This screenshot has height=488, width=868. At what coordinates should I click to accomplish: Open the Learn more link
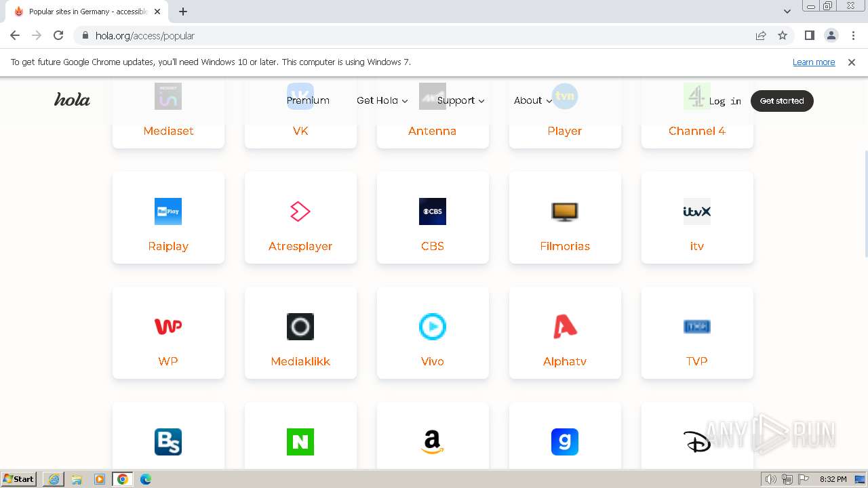(x=814, y=62)
